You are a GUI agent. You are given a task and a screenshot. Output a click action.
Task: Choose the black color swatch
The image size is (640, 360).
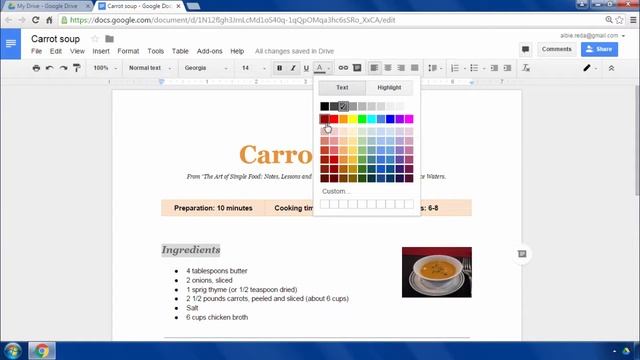tap(324, 107)
